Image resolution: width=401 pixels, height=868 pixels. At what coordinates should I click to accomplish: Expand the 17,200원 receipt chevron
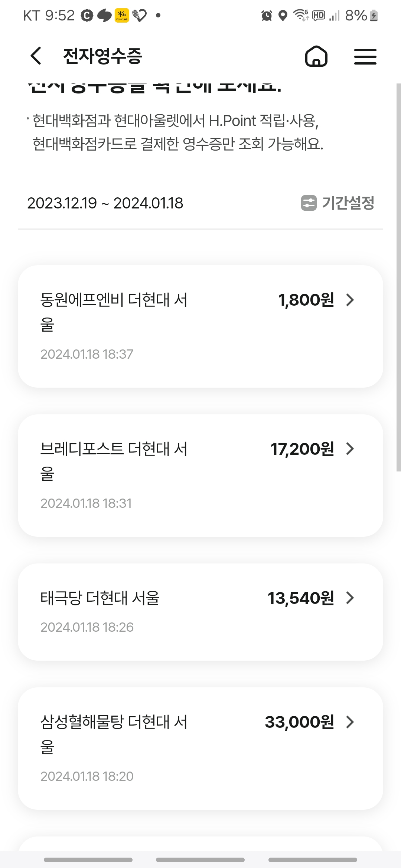[x=350, y=449]
